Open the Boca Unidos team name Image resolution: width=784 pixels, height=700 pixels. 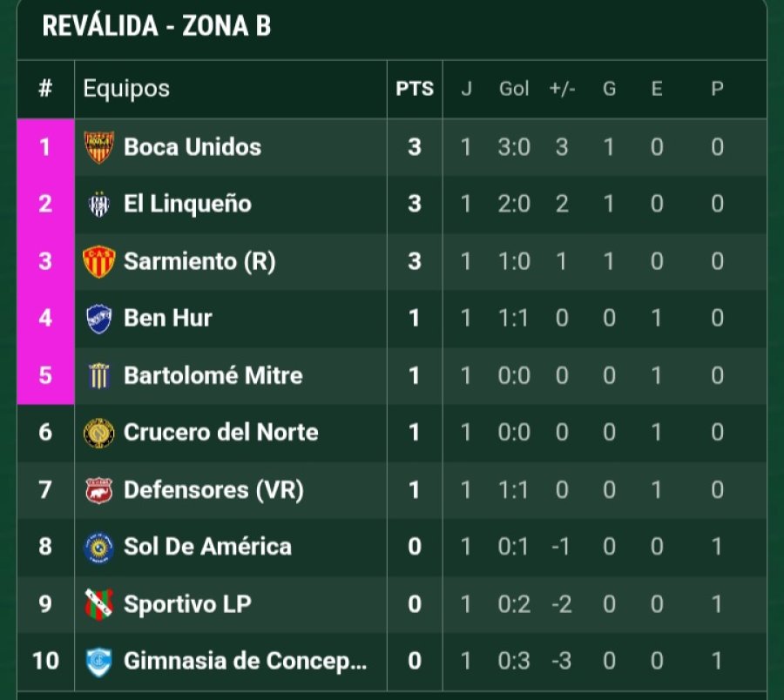tap(193, 147)
